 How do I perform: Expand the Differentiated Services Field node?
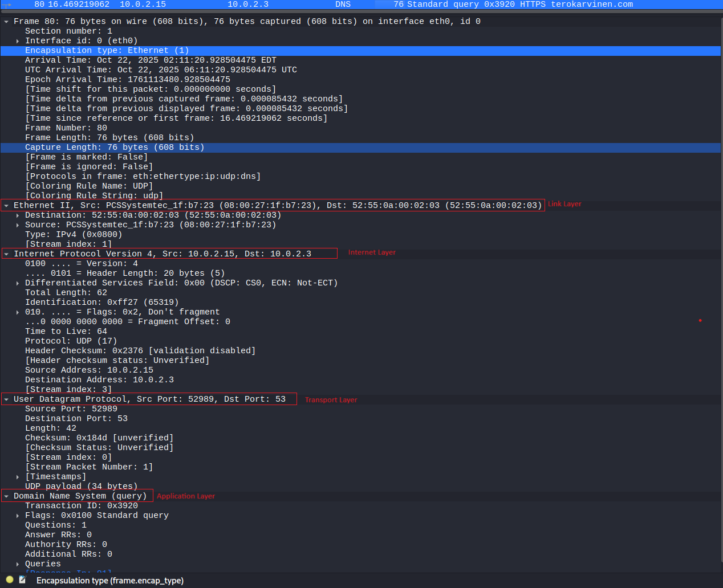click(18, 283)
